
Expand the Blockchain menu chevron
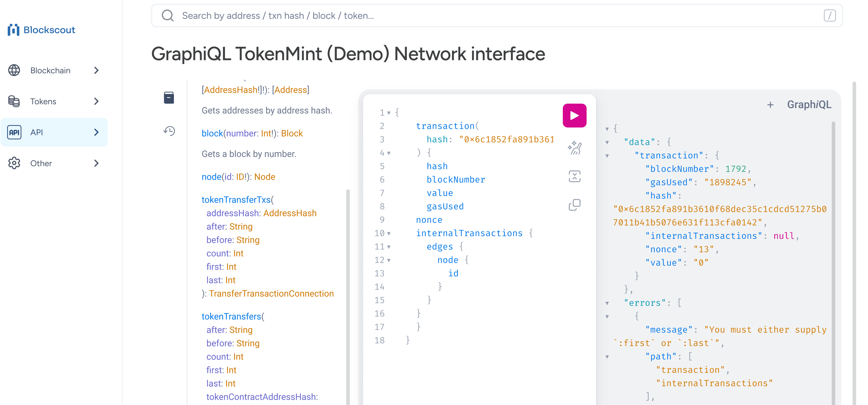coord(96,70)
